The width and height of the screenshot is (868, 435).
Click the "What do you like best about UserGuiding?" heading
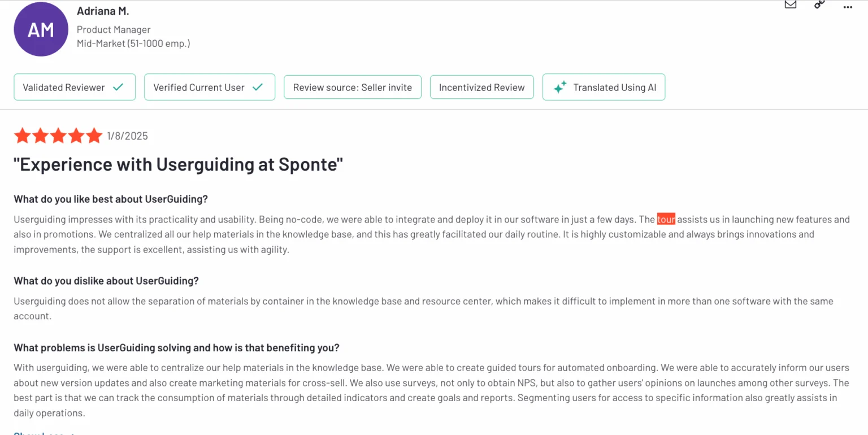(x=111, y=199)
